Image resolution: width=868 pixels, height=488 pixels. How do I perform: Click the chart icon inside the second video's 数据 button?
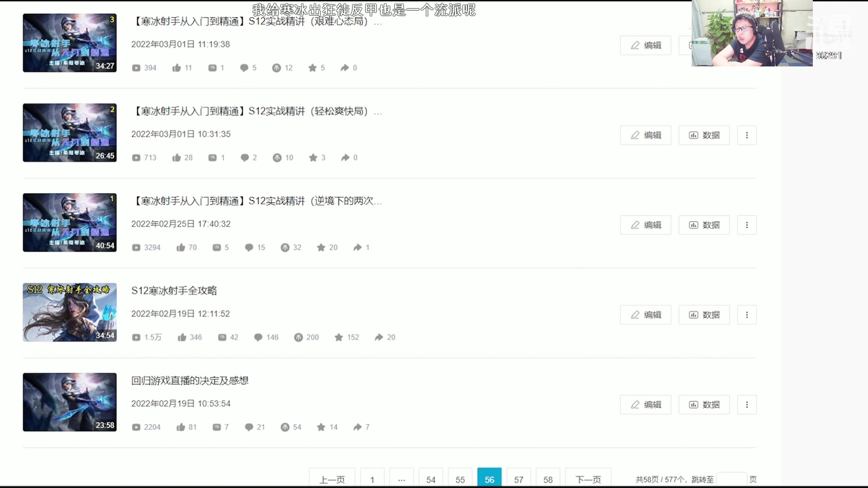(x=693, y=135)
